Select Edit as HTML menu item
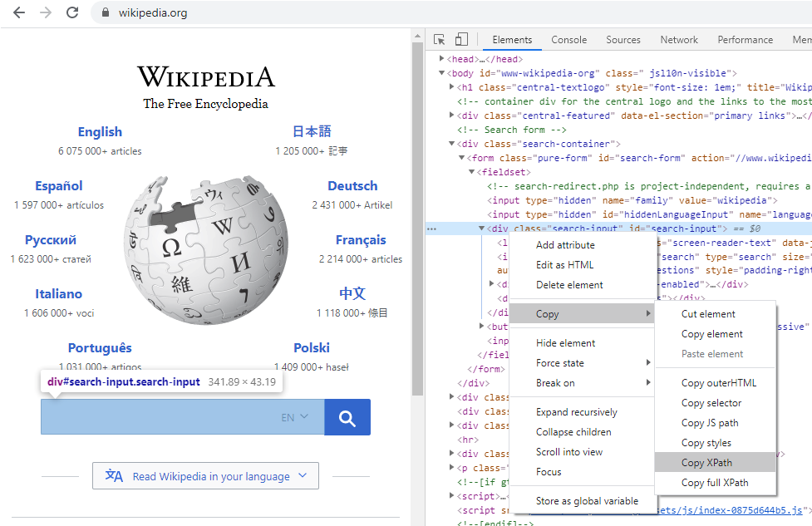The image size is (812, 526). click(564, 265)
